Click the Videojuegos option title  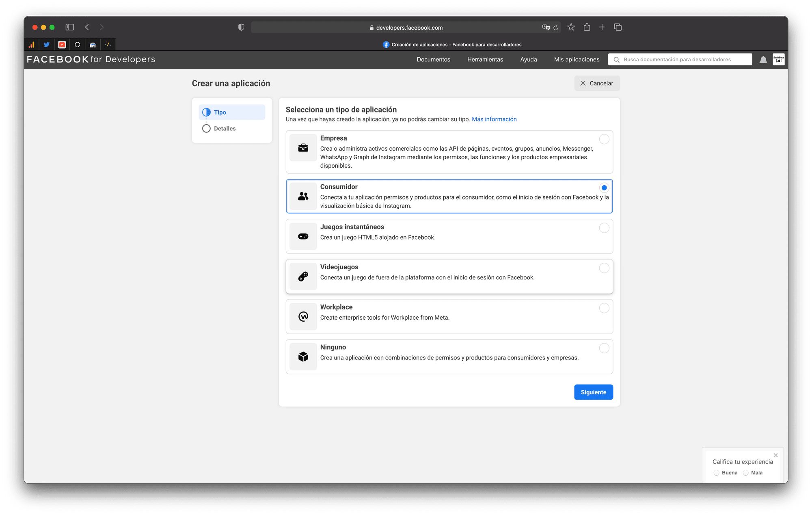point(339,267)
